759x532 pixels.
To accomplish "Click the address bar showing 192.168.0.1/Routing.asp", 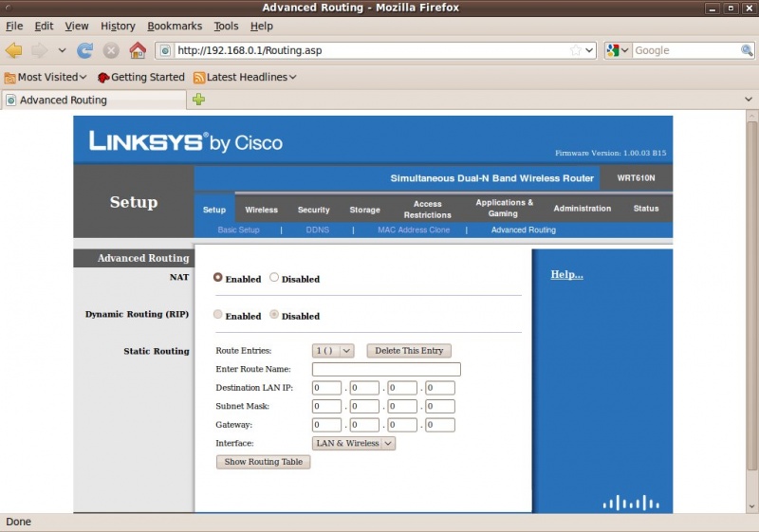I will (x=372, y=50).
